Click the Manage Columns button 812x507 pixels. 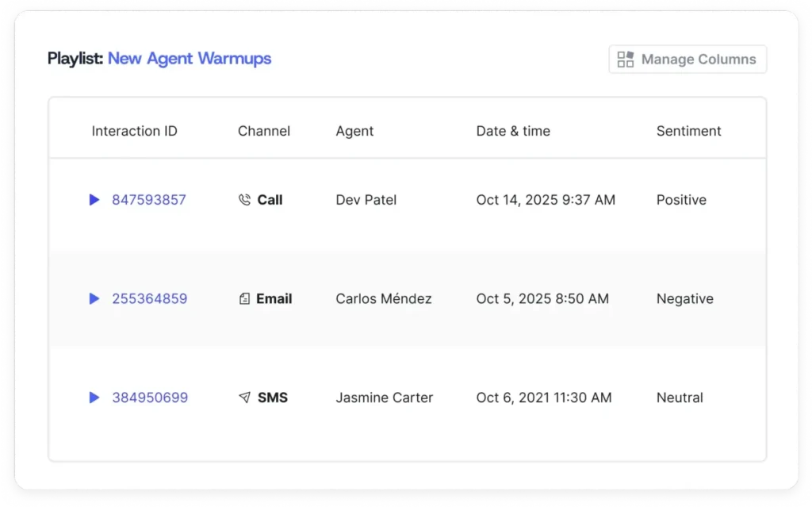pyautogui.click(x=687, y=59)
